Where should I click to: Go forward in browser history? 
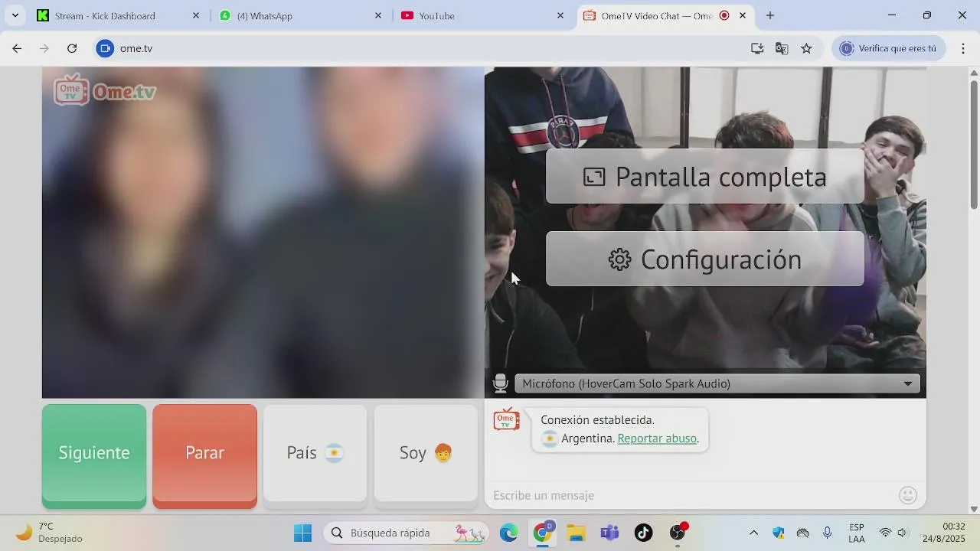click(x=44, y=48)
